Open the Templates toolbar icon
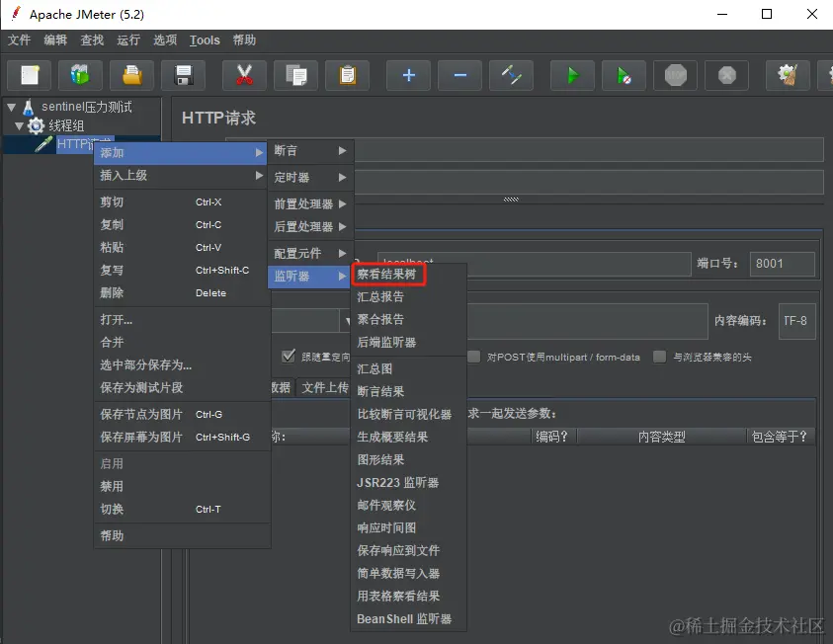Viewport: 833px width, 644px height. click(x=80, y=75)
